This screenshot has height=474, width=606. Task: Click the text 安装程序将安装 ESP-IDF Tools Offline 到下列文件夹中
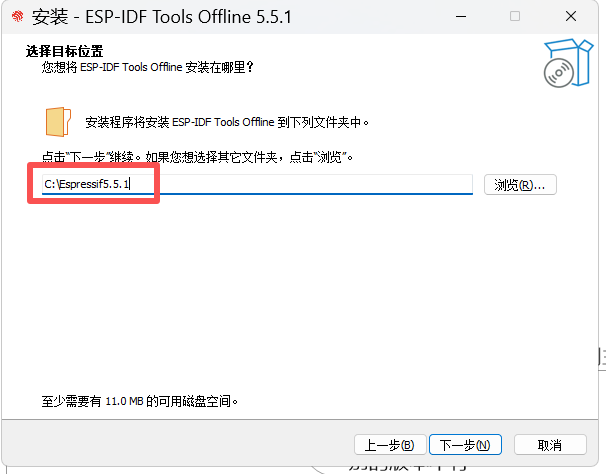[227, 122]
